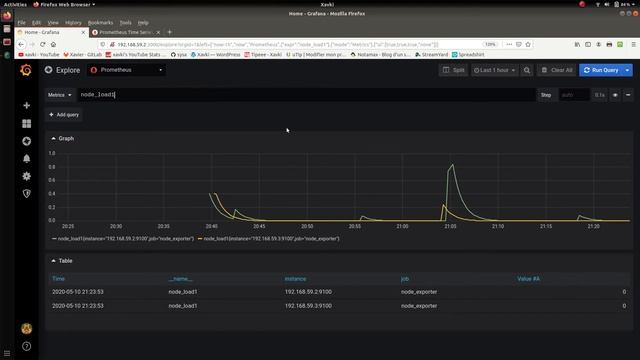Screen dimensions: 640x360
Task: Open new browser tab with plus
Action: pyautogui.click(x=170, y=32)
